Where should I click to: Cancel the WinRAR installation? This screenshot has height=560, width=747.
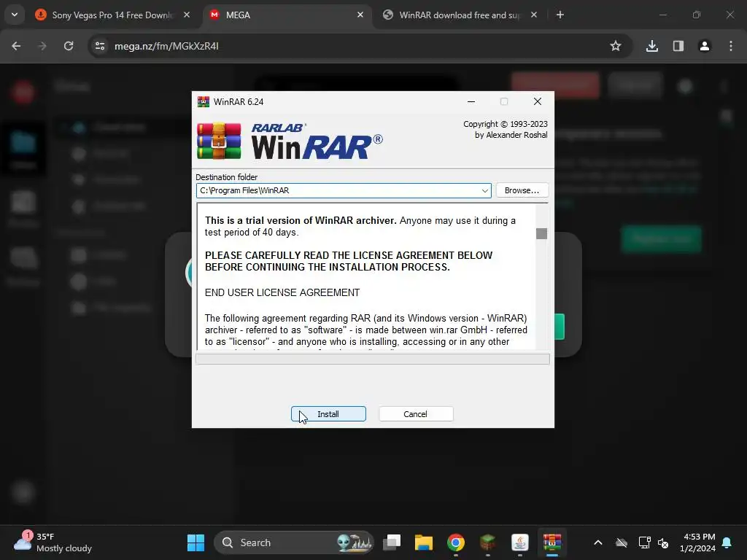(416, 414)
